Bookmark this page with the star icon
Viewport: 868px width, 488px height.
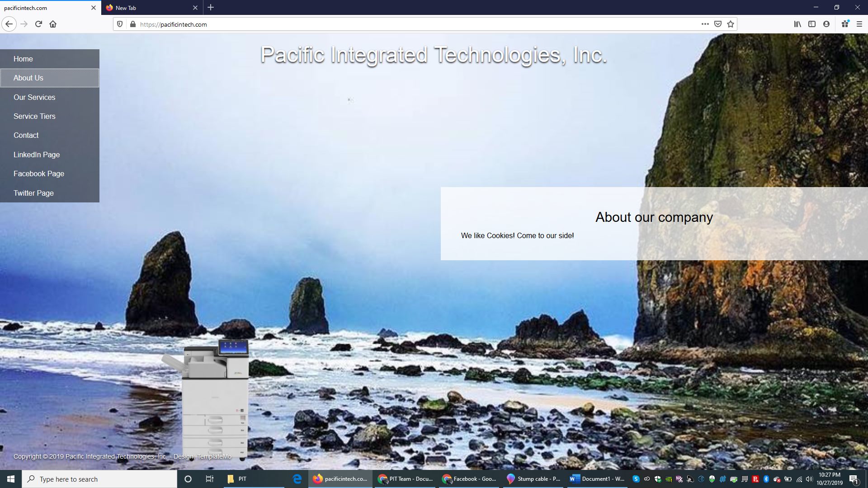click(731, 24)
